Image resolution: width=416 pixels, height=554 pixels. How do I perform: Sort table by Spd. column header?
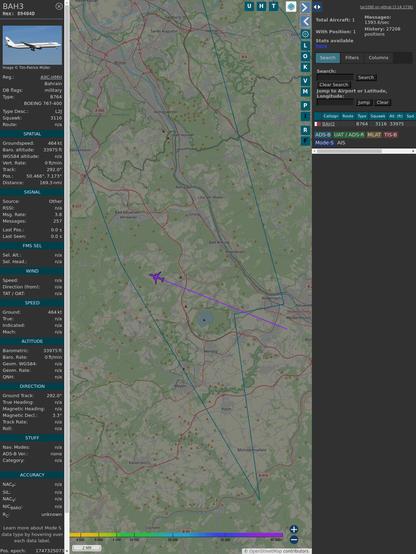(x=410, y=116)
